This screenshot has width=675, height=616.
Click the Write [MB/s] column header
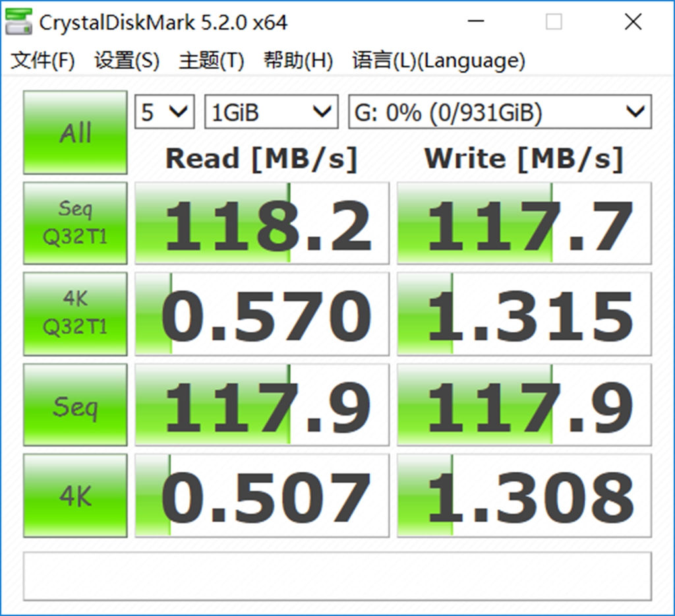click(524, 158)
